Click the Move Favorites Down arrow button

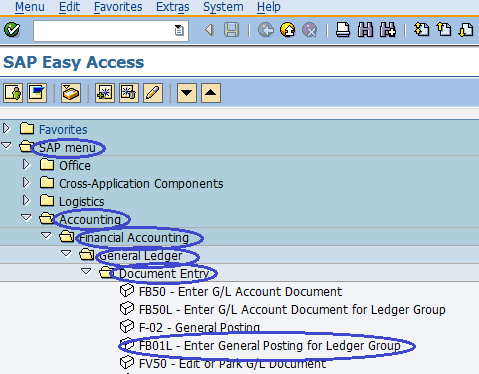click(x=187, y=93)
